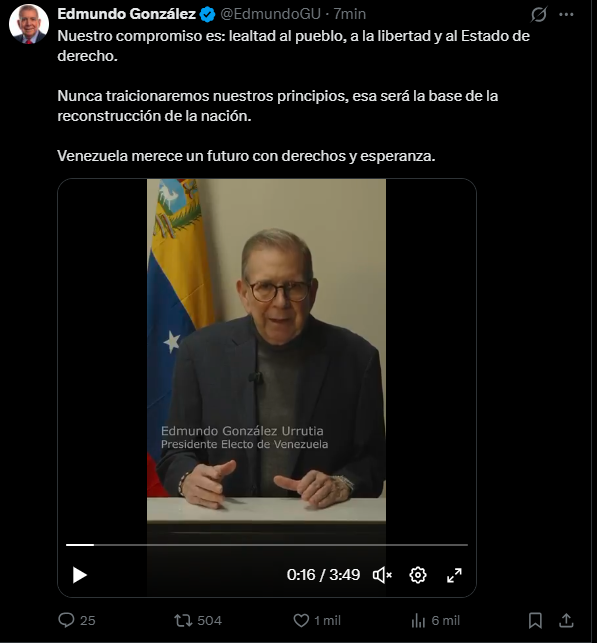Seek along the video progress bar
Viewport: 597px width, 643px height.
[x=267, y=545]
